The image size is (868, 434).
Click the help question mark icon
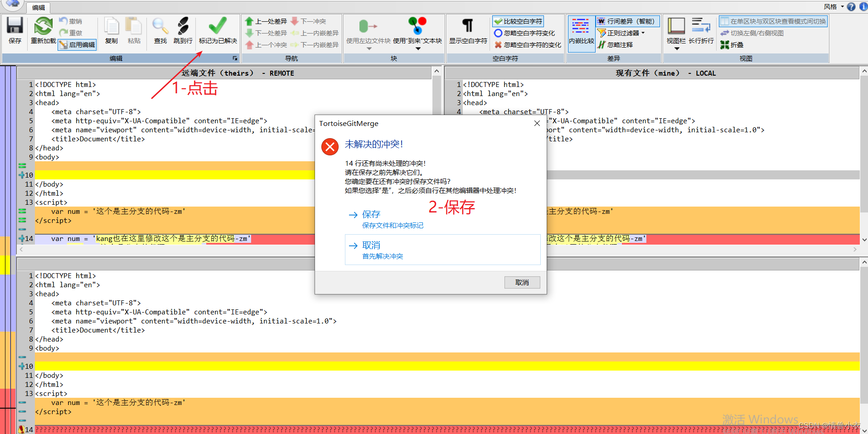pos(851,7)
